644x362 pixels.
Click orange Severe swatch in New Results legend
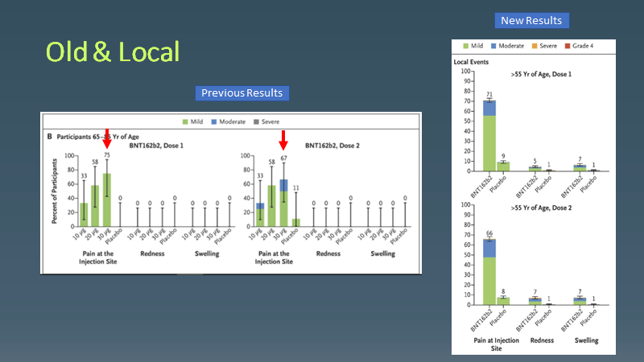pyautogui.click(x=537, y=46)
